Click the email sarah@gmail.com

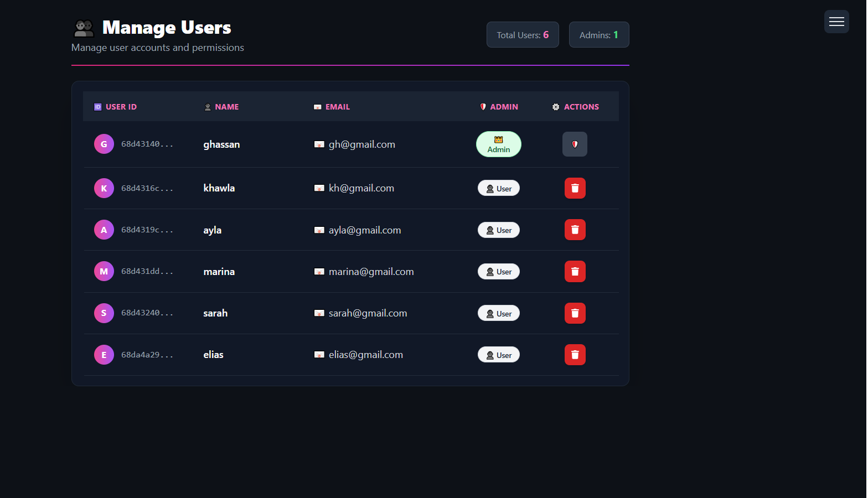point(368,313)
